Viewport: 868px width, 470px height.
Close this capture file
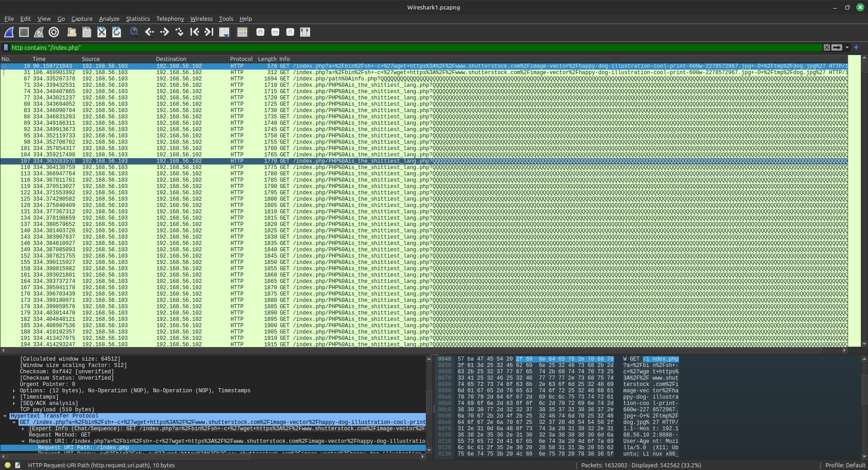[102, 32]
